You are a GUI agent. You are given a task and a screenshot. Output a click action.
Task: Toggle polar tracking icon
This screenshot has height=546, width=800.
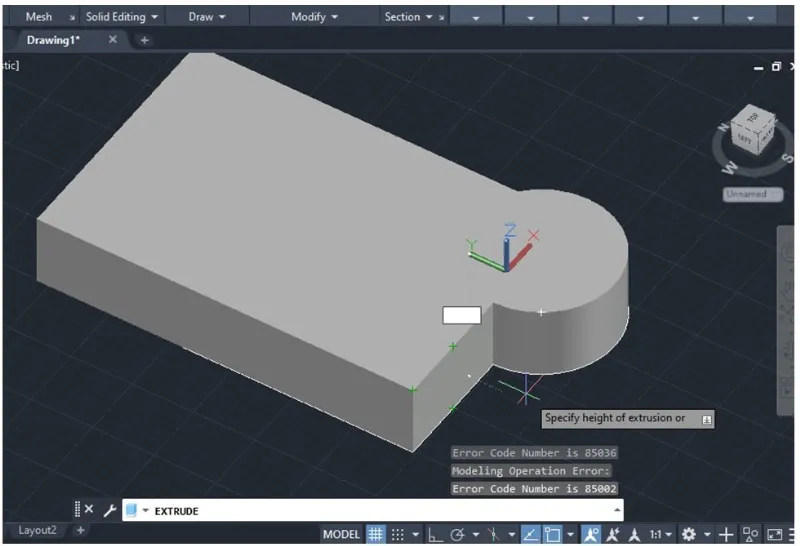[x=458, y=534]
